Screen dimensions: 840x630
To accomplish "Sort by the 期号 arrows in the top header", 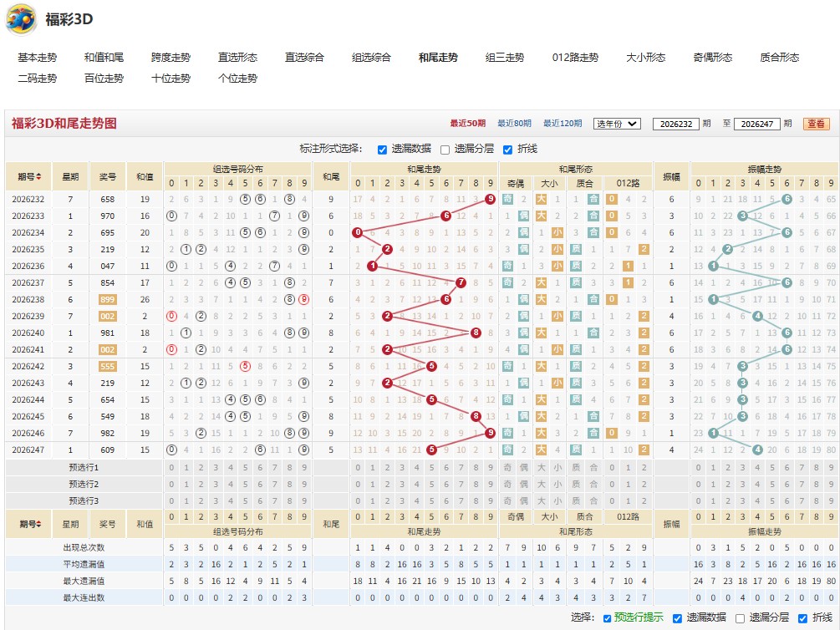I will coord(38,177).
